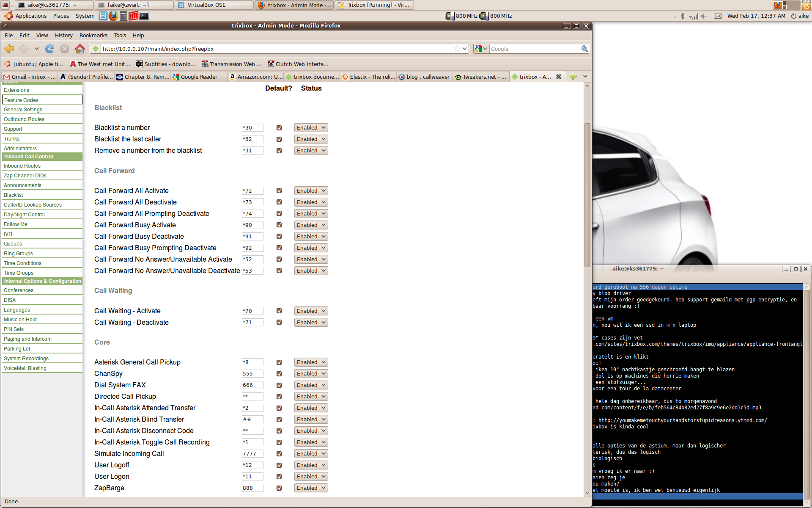
Task: Close the trixbox tab
Action: pyautogui.click(x=558, y=77)
